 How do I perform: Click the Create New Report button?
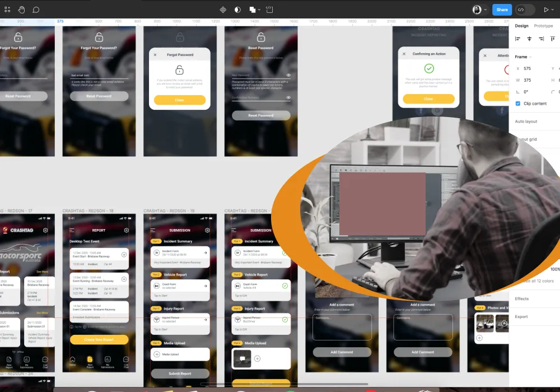point(99,339)
